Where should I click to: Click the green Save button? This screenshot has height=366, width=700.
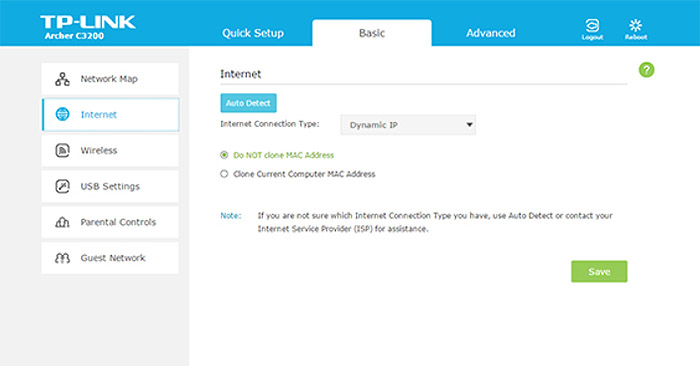click(599, 271)
